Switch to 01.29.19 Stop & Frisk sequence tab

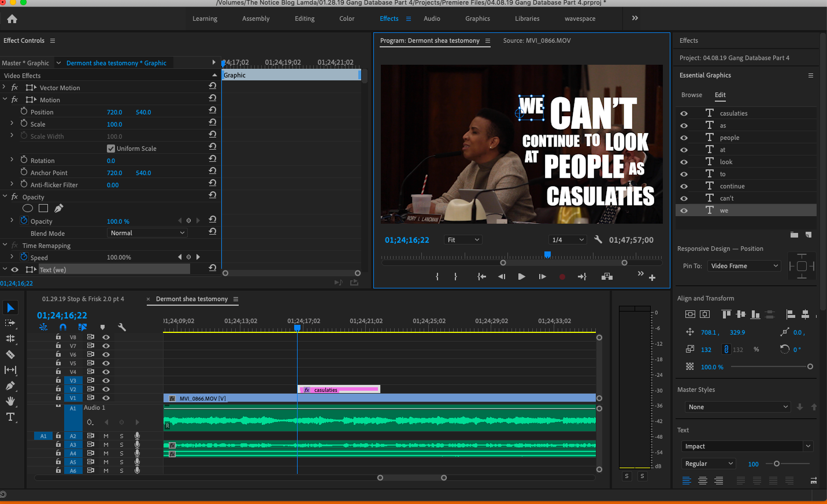pos(83,299)
